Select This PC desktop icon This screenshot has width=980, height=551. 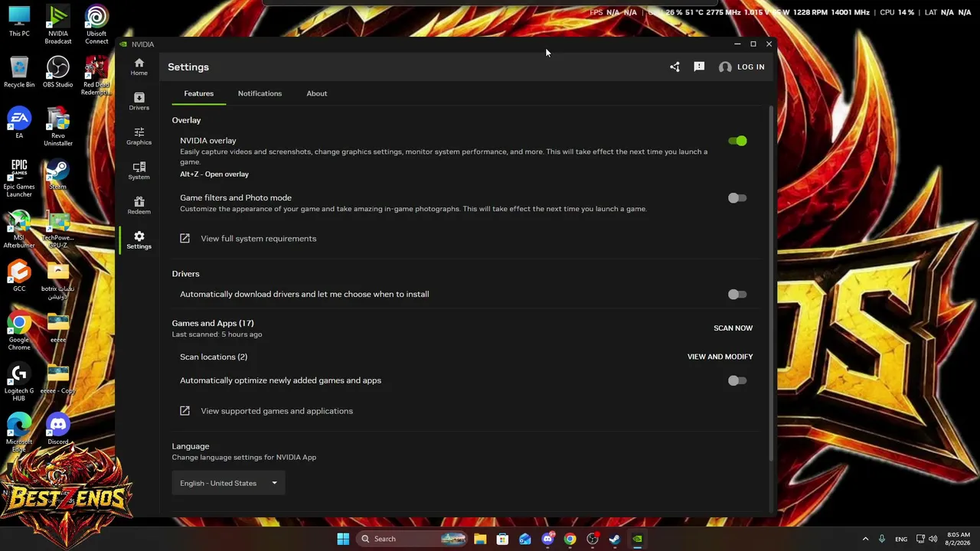pos(19,21)
